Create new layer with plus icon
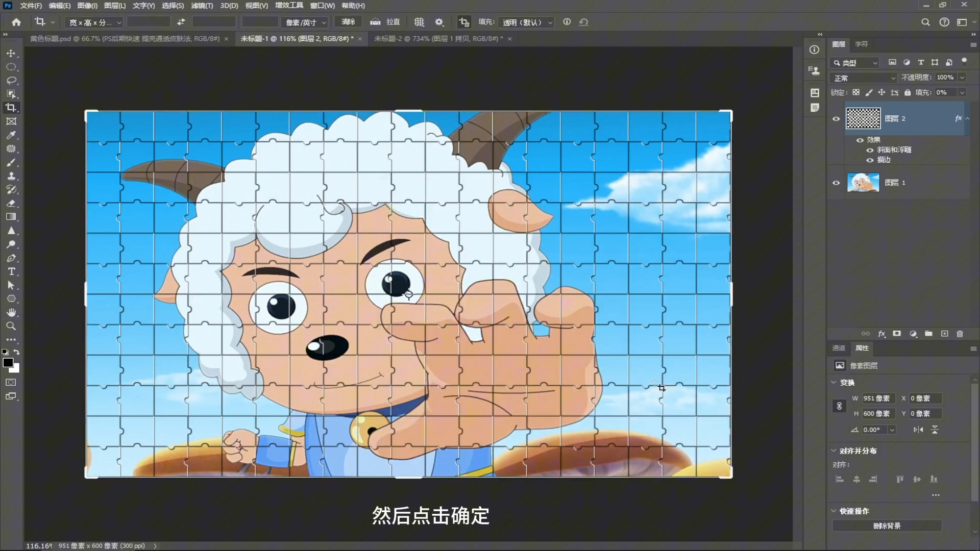This screenshot has width=980, height=551. tap(944, 334)
